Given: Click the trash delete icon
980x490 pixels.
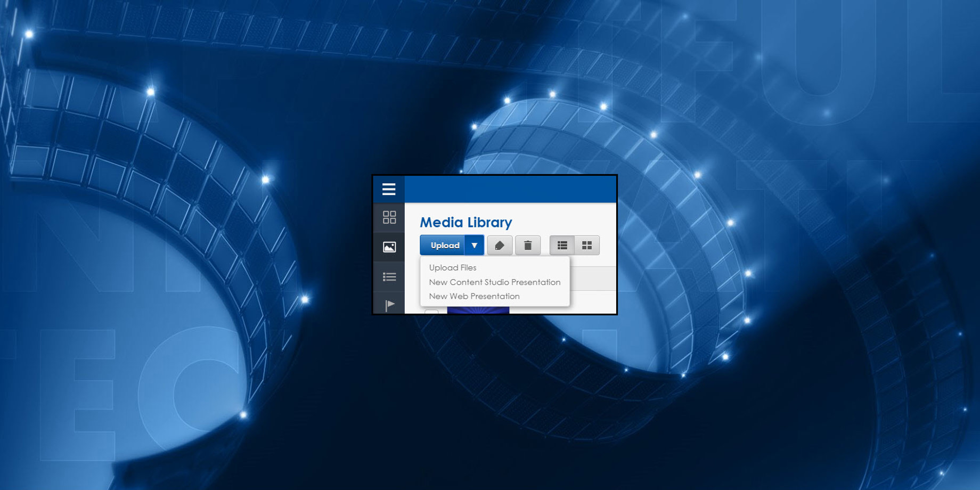Looking at the screenshot, I should coord(528,245).
